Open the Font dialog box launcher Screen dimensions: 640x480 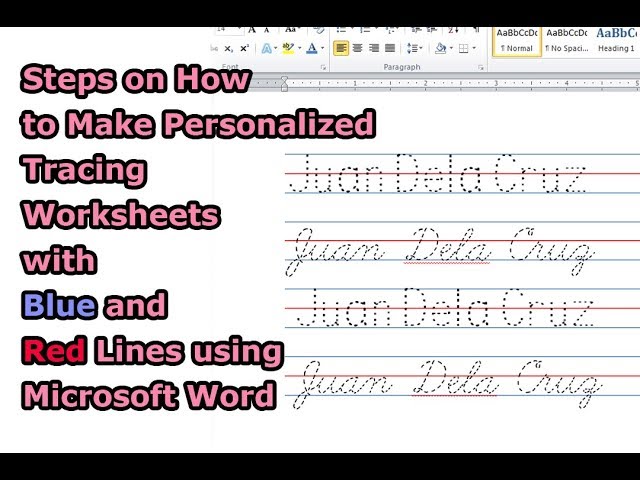(x=323, y=67)
